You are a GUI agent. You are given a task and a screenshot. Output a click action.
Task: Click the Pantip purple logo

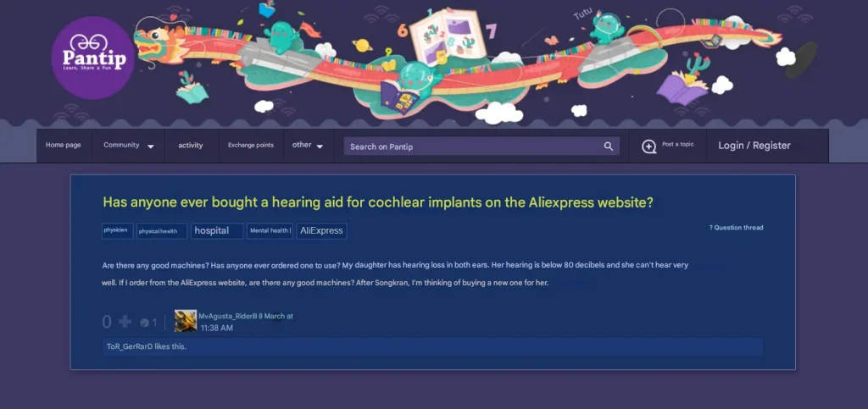[x=93, y=58]
